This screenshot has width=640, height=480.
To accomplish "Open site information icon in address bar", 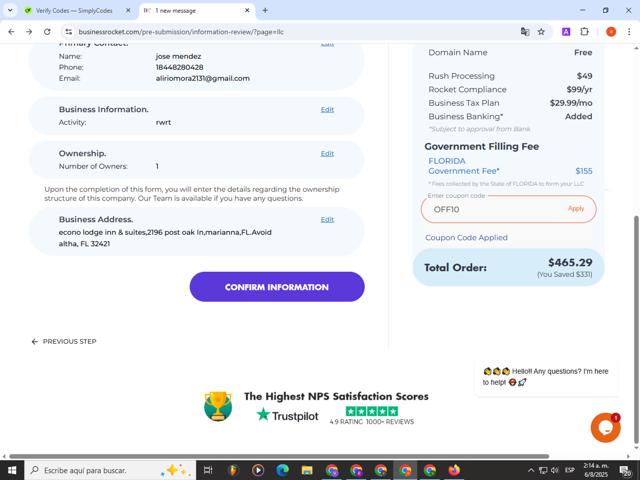I will coord(69,32).
